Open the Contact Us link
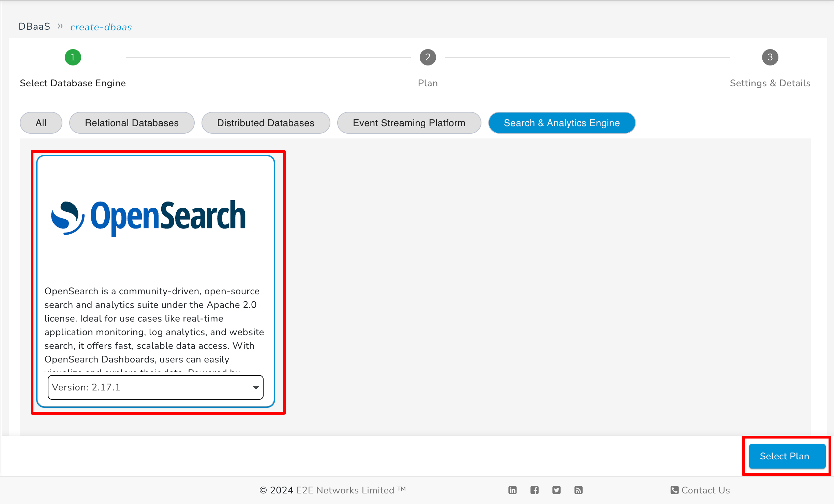 [x=705, y=490]
